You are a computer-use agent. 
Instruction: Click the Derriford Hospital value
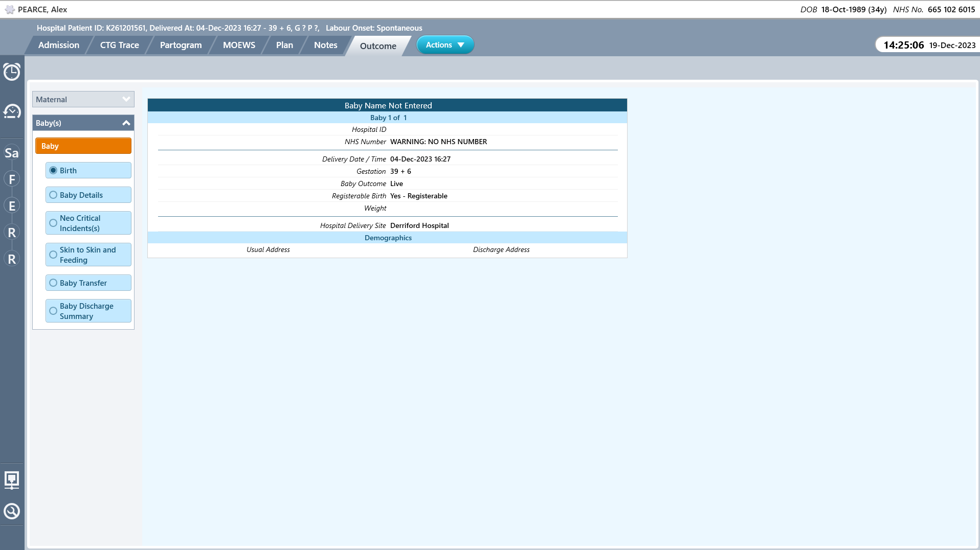click(x=419, y=225)
